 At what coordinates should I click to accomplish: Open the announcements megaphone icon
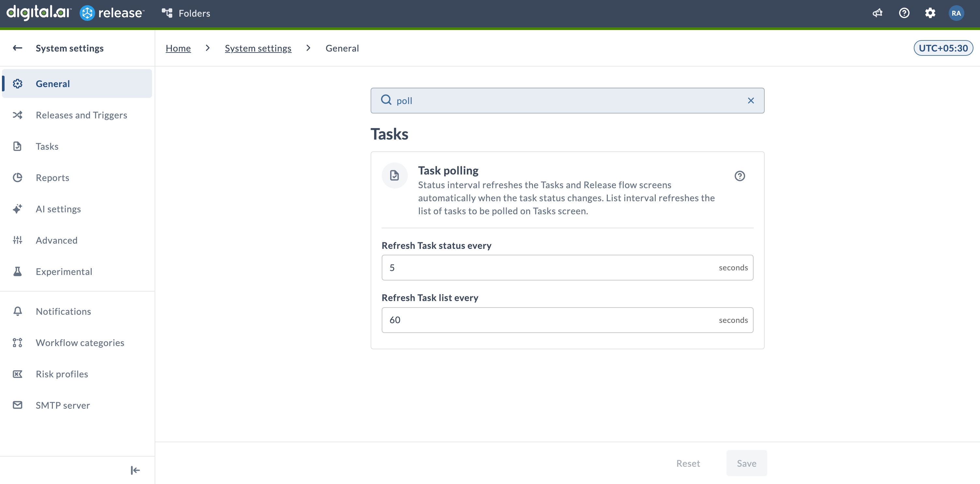[x=877, y=13]
